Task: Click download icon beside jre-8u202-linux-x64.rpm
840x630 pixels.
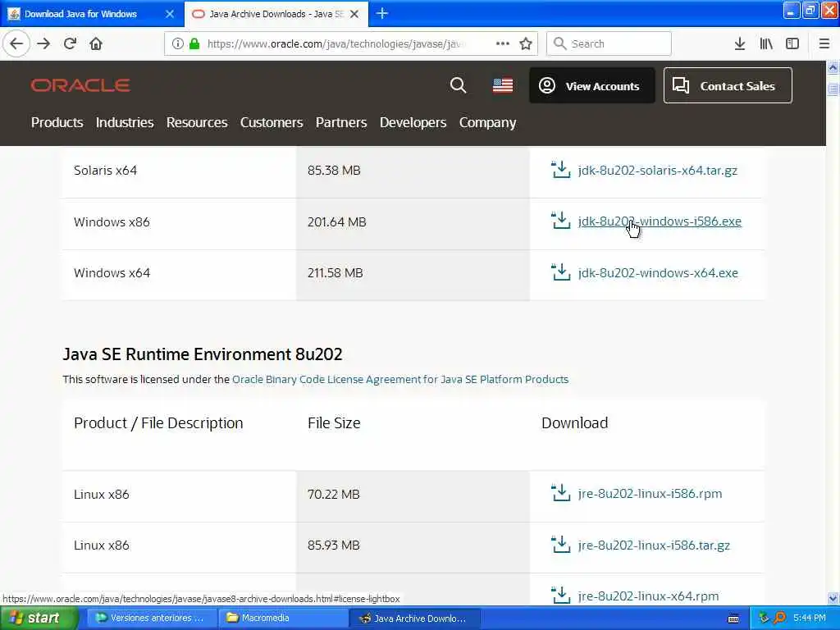Action: coord(561,596)
